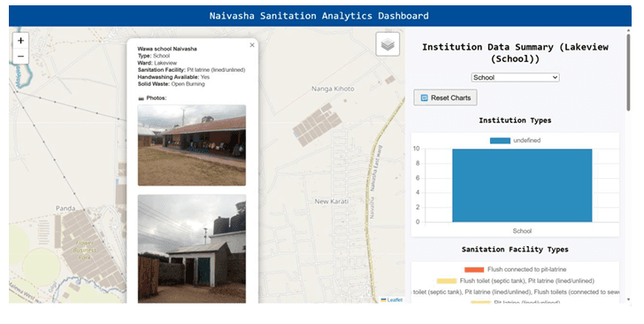This screenshot has height=324, width=644.
Task: Close the Wawa school popup
Action: [x=252, y=45]
